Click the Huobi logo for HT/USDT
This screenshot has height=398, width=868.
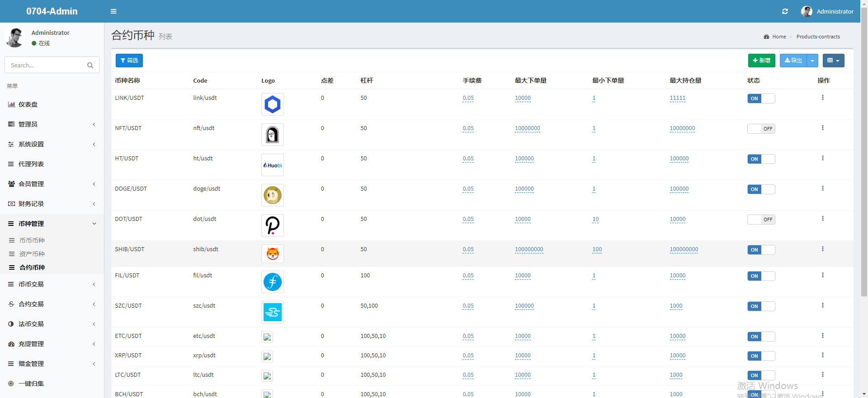(x=273, y=165)
